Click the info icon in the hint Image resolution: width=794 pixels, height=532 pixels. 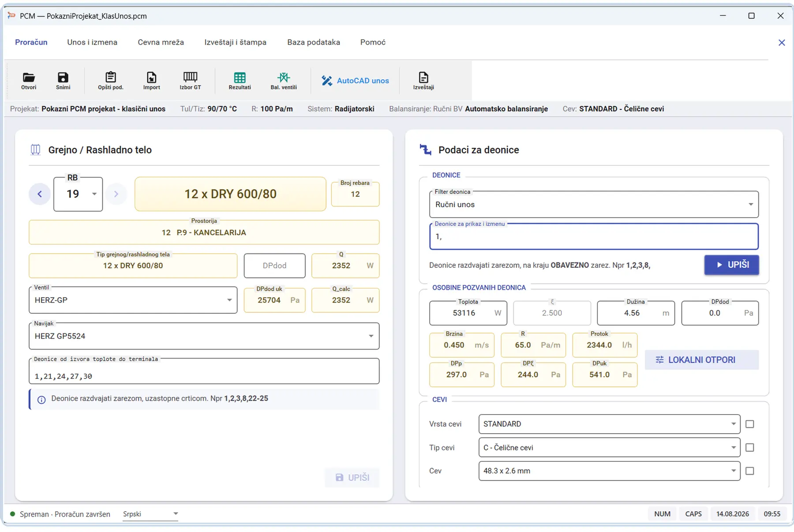tap(41, 400)
